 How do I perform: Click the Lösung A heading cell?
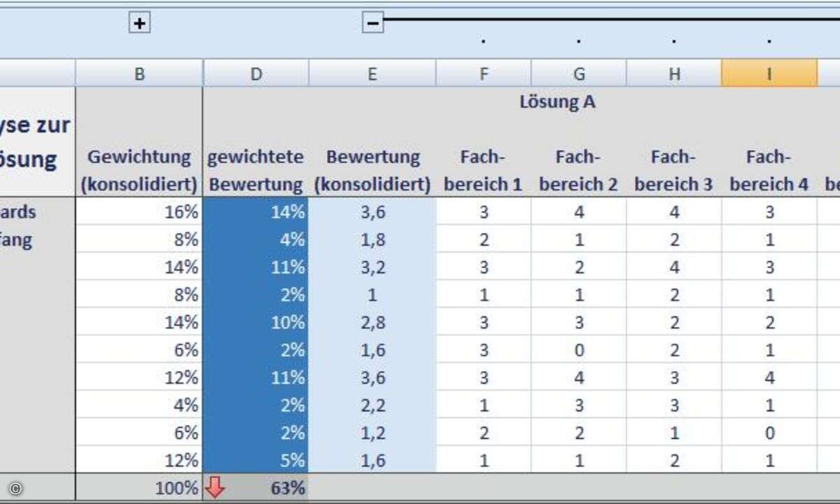click(557, 101)
